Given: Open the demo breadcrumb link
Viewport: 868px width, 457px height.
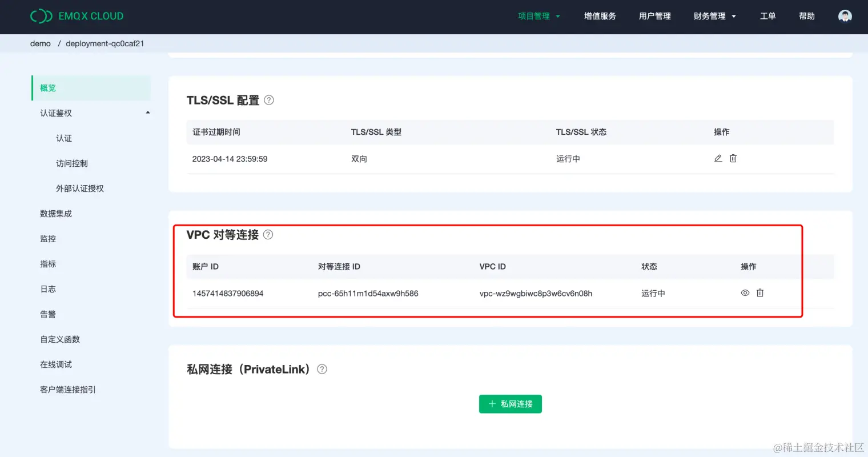Looking at the screenshot, I should click(x=40, y=43).
